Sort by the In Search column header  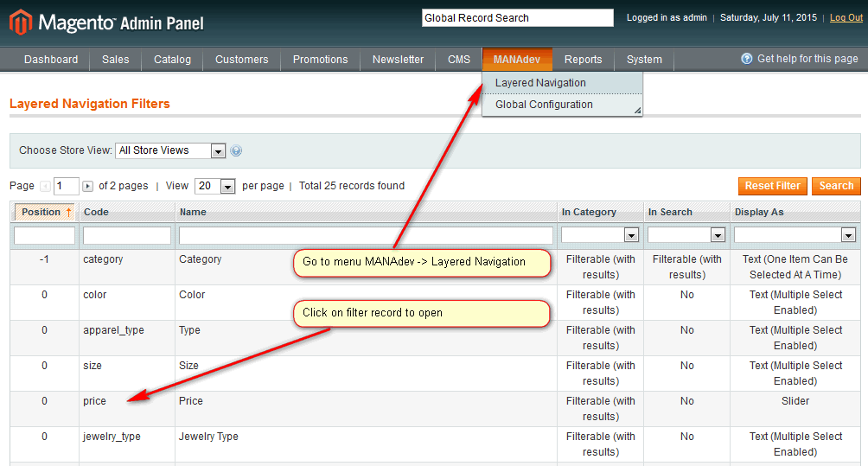(x=670, y=212)
